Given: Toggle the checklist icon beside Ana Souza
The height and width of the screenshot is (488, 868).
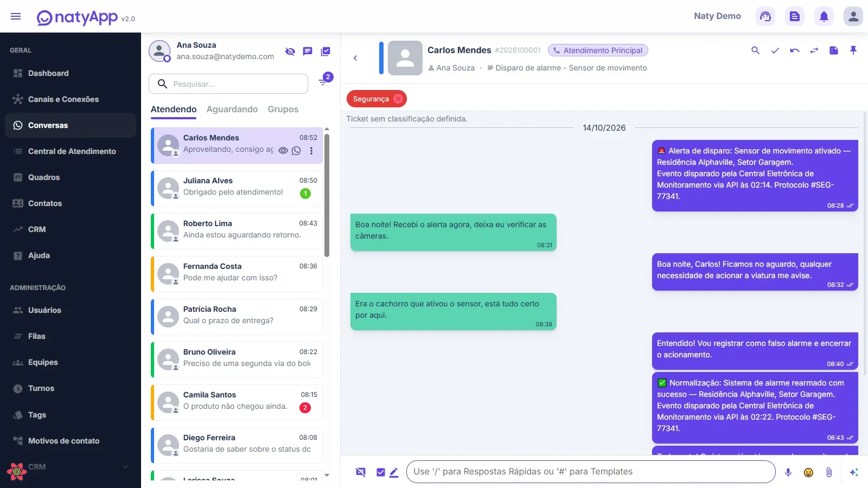Looking at the screenshot, I should tap(325, 52).
